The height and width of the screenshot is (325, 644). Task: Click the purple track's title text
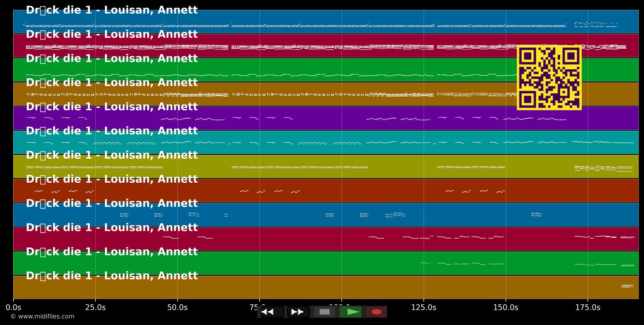pyautogui.click(x=112, y=107)
